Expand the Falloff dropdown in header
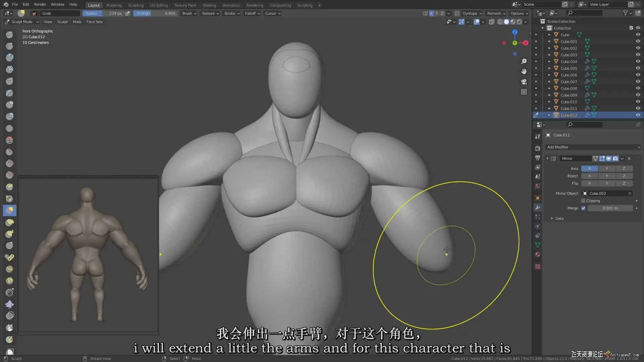Viewport: 644px width, 362px height. tap(252, 13)
